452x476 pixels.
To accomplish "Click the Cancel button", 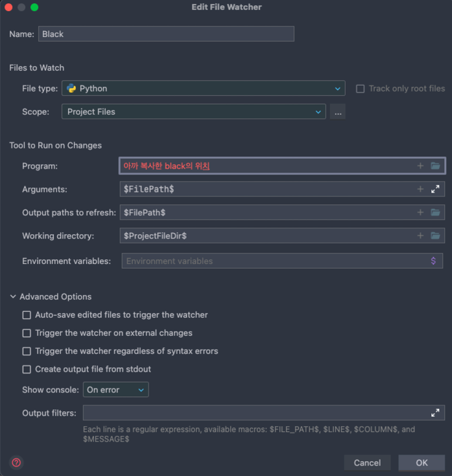I will (x=367, y=462).
